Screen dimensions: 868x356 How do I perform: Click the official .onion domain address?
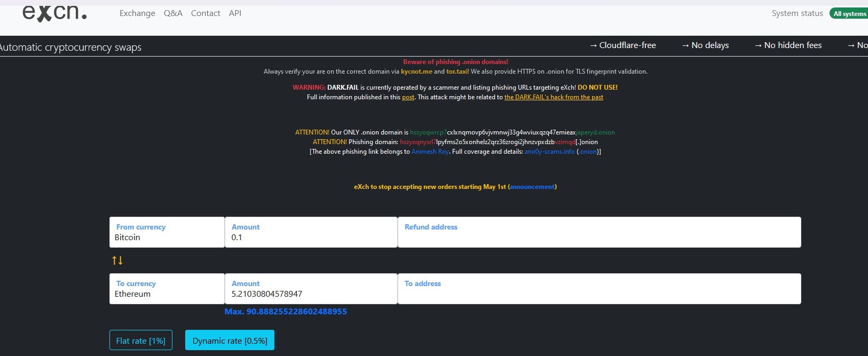[512, 132]
